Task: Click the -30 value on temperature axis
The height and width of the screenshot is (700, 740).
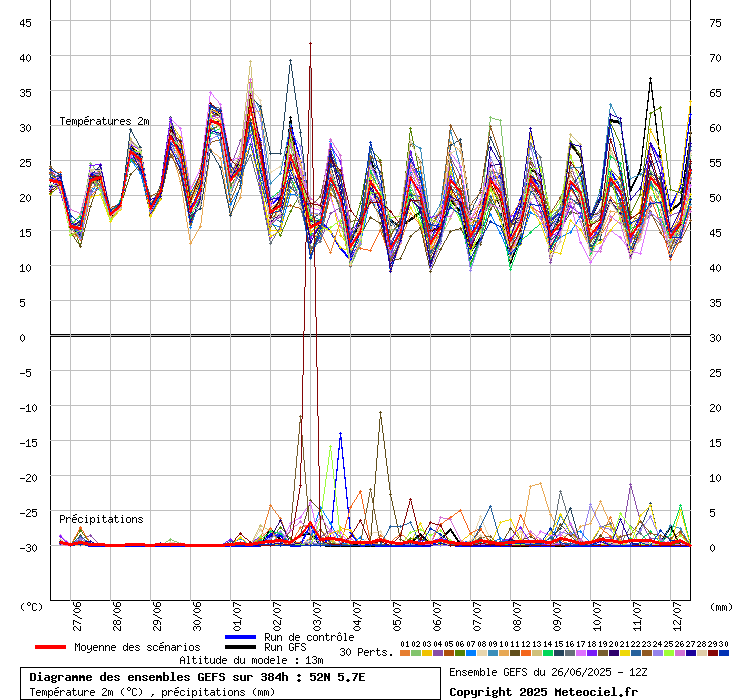Action: (28, 548)
